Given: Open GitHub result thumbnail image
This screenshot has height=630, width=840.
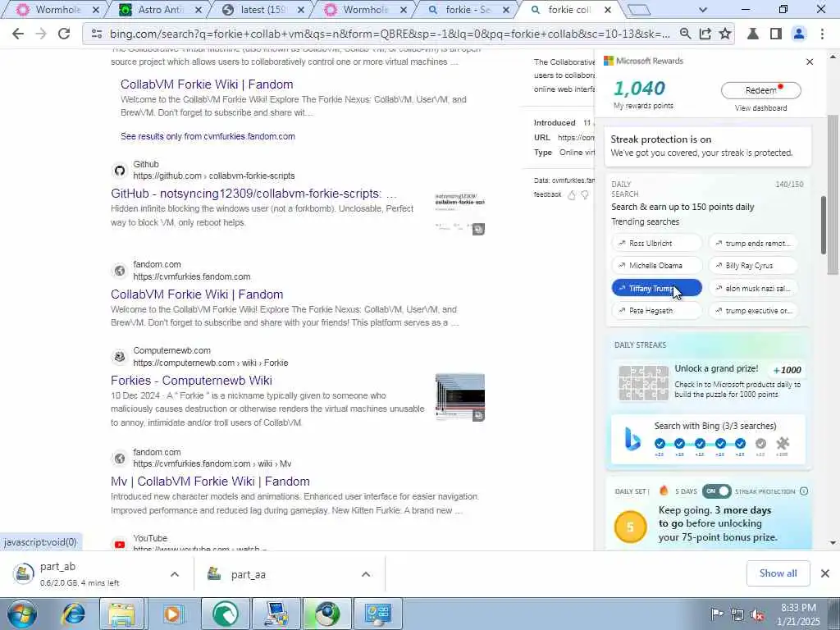Looking at the screenshot, I should (x=459, y=213).
